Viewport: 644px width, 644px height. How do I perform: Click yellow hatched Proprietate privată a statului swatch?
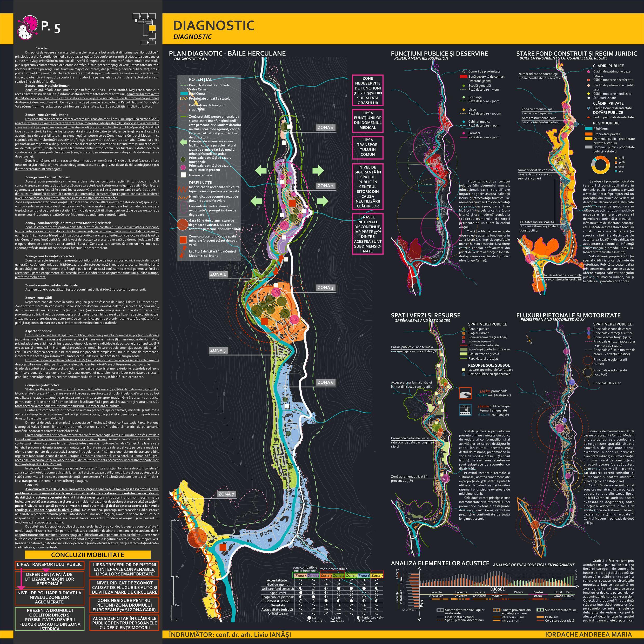click(x=184, y=98)
